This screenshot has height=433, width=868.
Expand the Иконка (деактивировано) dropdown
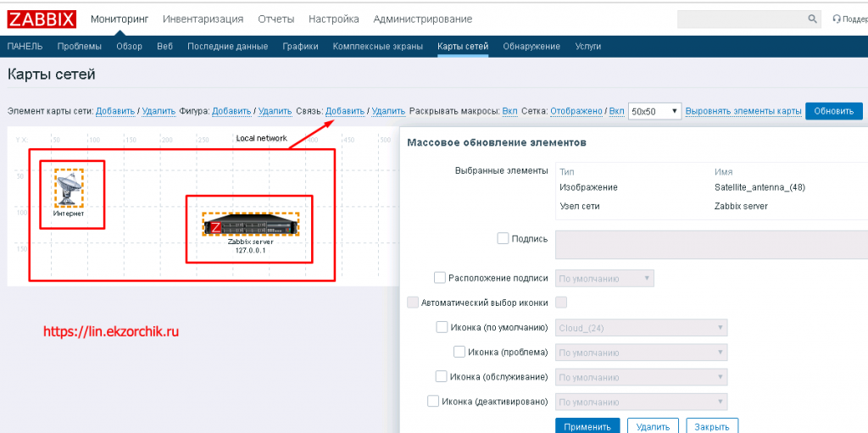click(x=641, y=402)
